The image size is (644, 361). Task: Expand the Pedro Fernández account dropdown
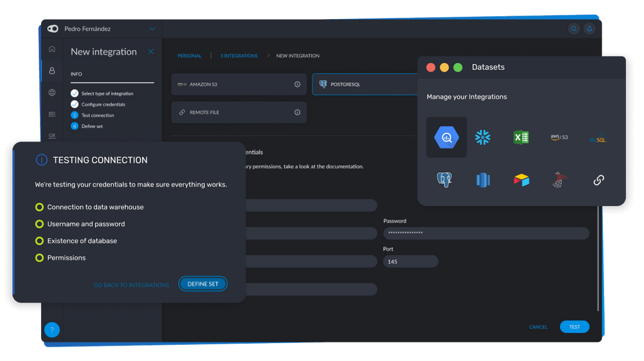(153, 28)
